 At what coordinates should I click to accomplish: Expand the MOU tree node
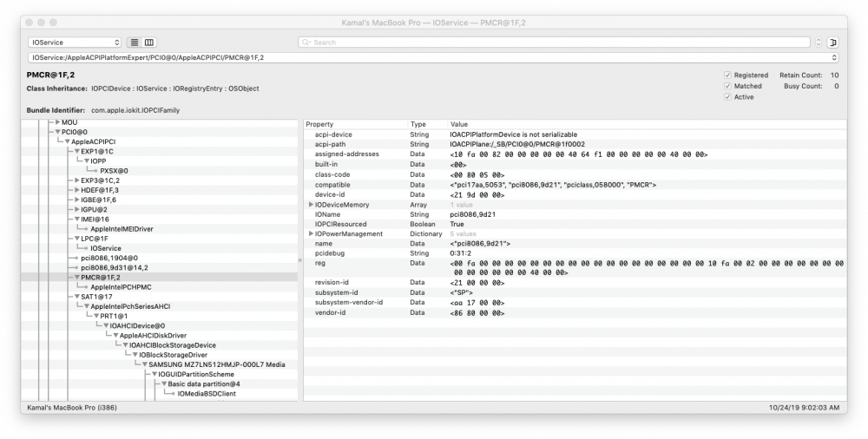[x=57, y=122]
